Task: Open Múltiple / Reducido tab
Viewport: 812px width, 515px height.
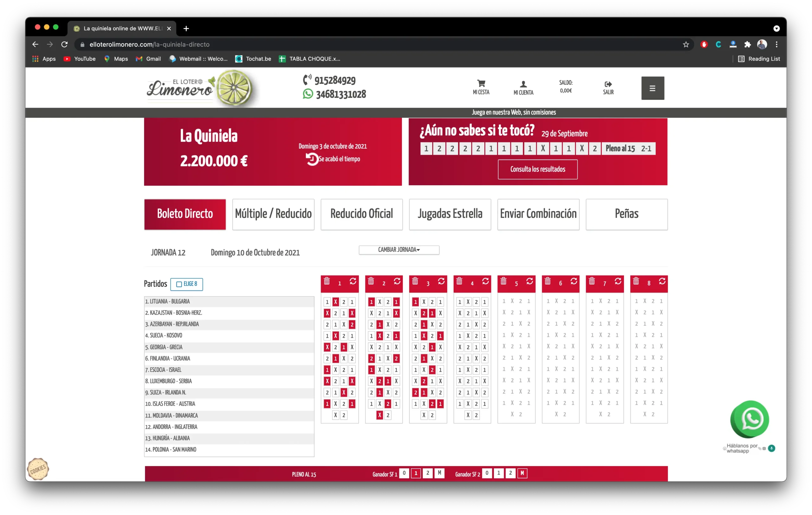Action: (273, 214)
